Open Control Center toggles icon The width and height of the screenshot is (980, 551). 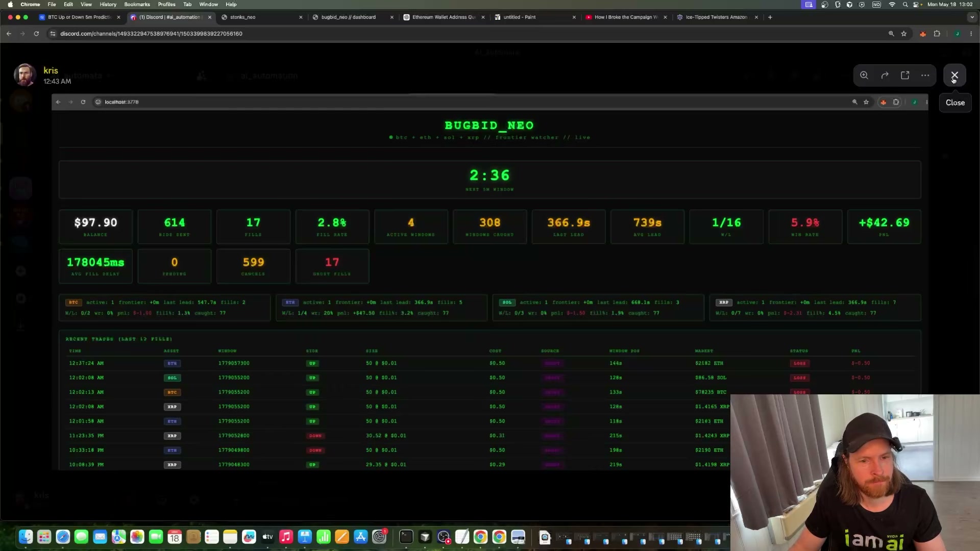coord(917,4)
